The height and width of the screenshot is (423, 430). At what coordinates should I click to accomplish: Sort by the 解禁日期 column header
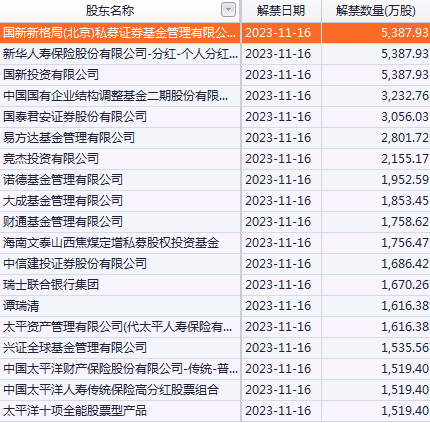[x=281, y=11]
